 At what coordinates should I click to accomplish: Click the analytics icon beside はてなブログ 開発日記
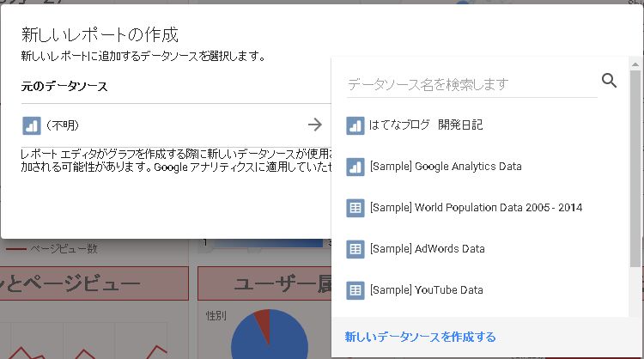coord(355,125)
